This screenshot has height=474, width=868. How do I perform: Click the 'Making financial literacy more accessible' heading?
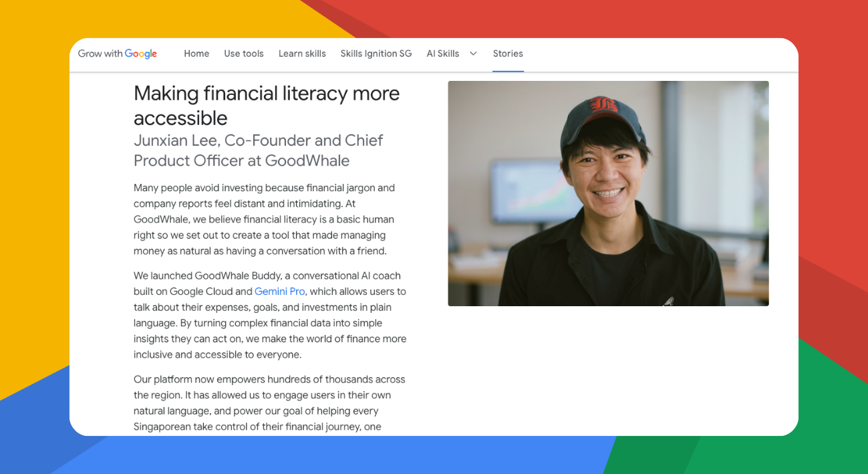267,106
